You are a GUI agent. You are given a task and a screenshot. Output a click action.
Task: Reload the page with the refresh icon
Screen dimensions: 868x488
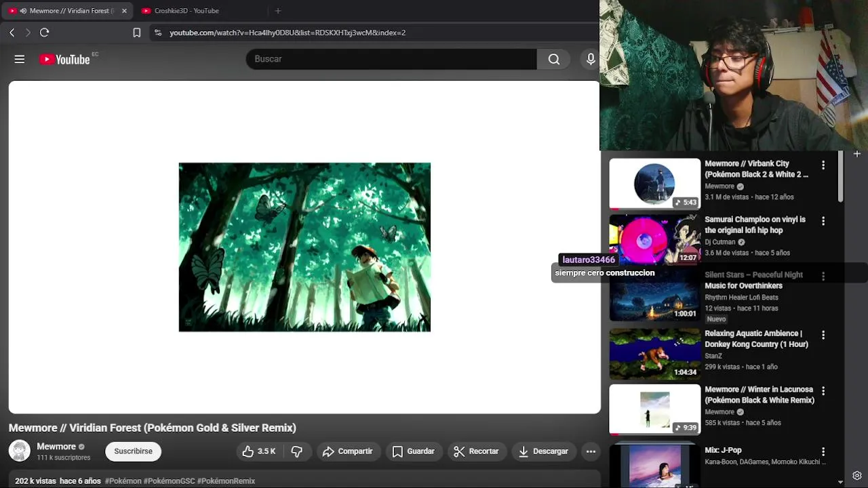coord(45,32)
